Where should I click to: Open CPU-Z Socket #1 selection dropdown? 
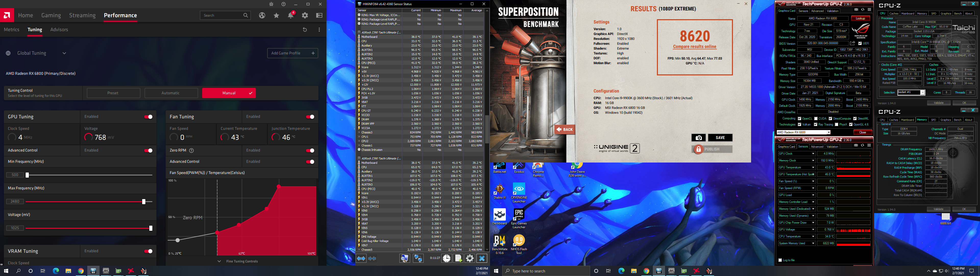tap(911, 93)
